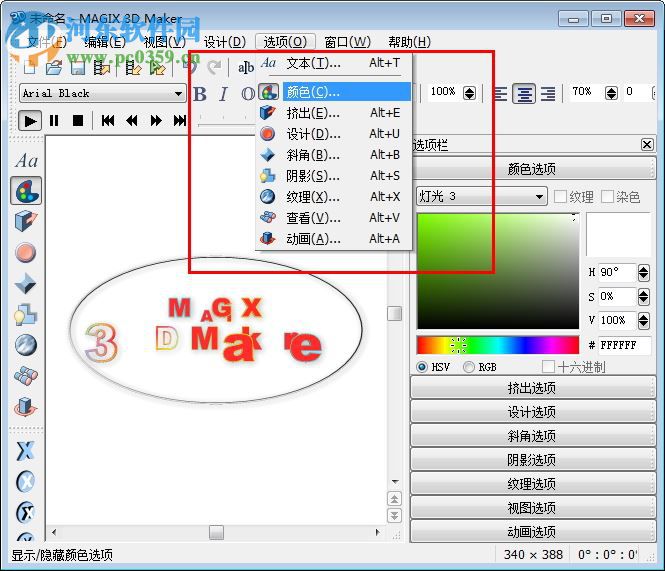Screen dimensions: 665x571
Task: Expand the 阴影选项 panel
Action: [533, 460]
